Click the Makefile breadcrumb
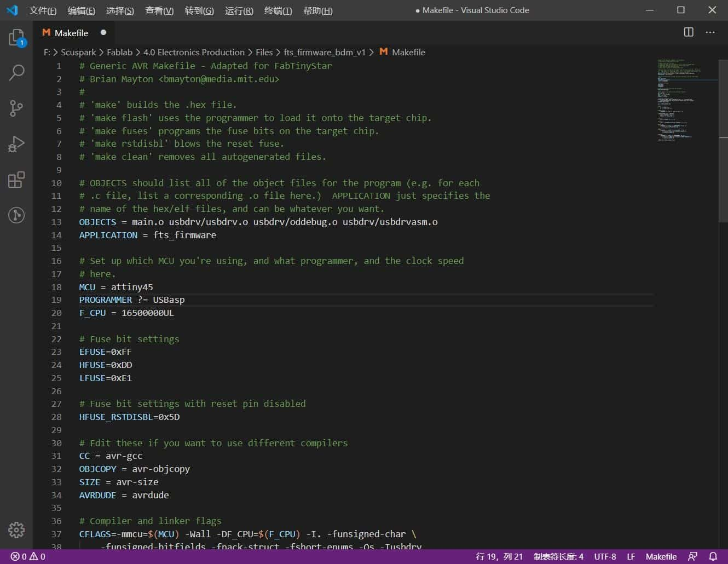 click(x=402, y=52)
